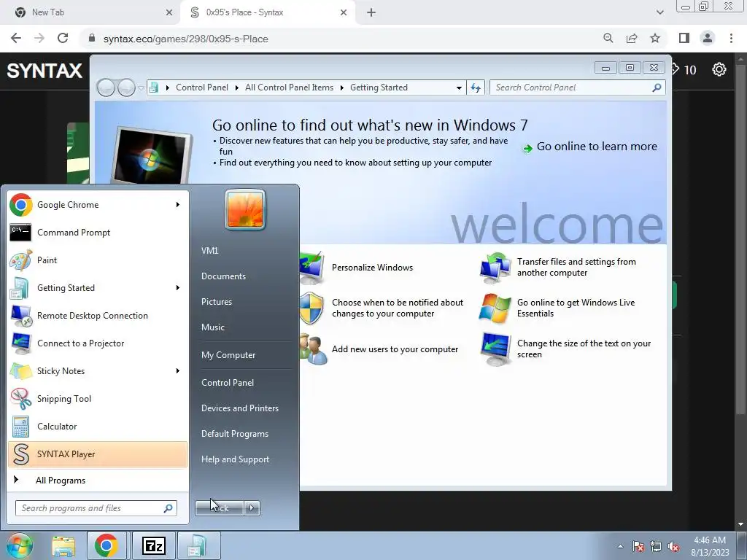Screen dimensions: 747x560
Task: Expand Getting Started submenu arrow
Action: coord(178,287)
